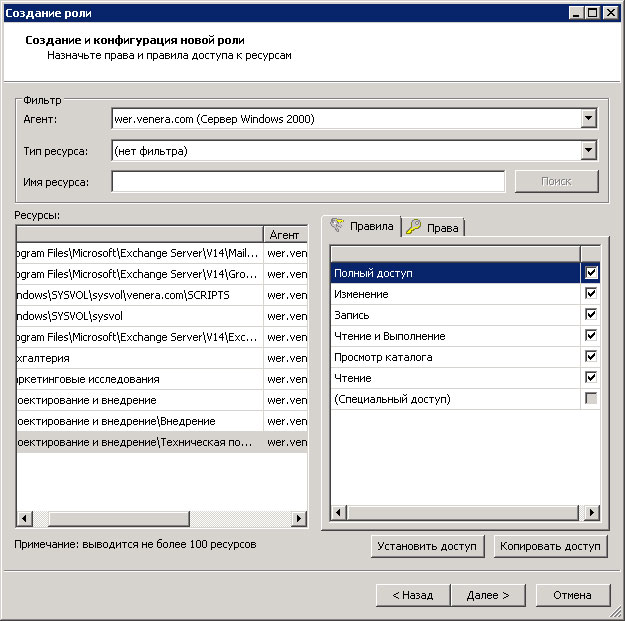The image size is (625, 621).
Task: Select the Exchange Server\V14\Gro... resource row
Action: pyautogui.click(x=162, y=274)
